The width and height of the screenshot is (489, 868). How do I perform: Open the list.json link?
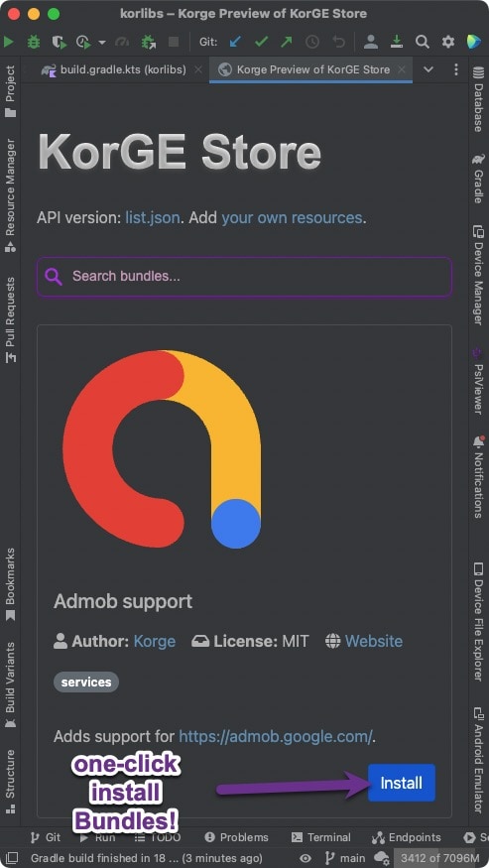pos(153,217)
